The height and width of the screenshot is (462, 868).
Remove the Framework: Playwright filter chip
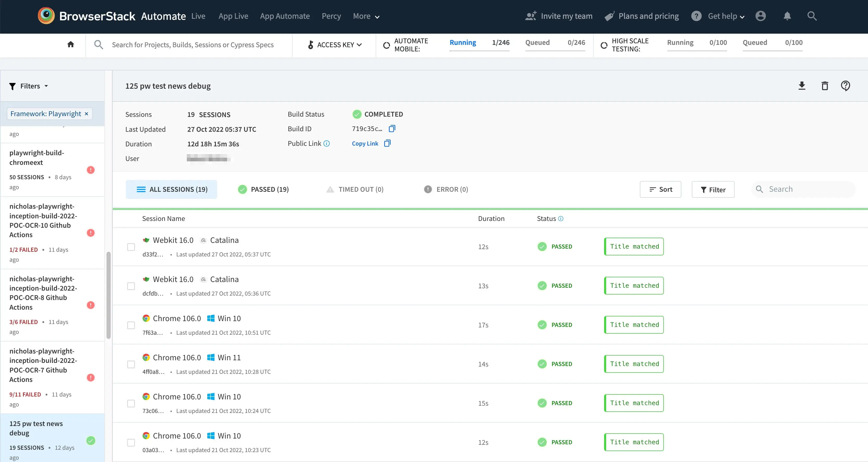(x=87, y=114)
